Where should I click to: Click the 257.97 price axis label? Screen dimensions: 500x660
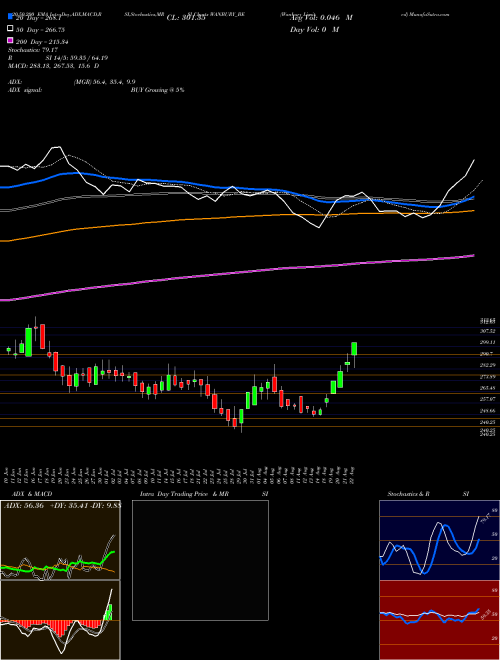[x=487, y=399]
